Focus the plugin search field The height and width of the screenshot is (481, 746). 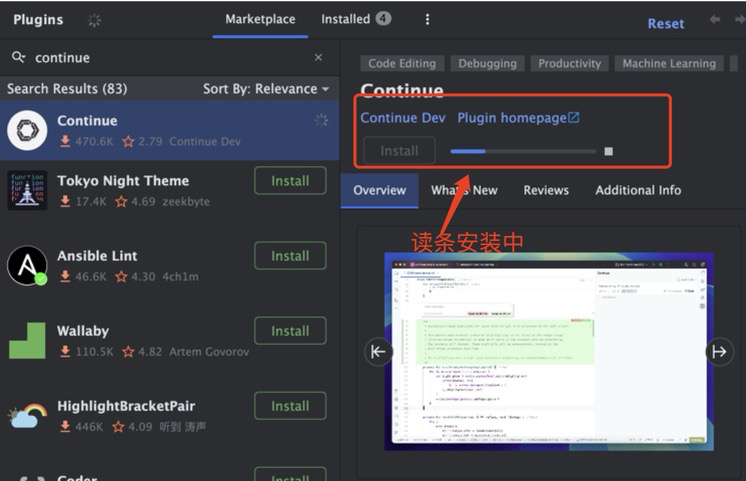(x=169, y=58)
